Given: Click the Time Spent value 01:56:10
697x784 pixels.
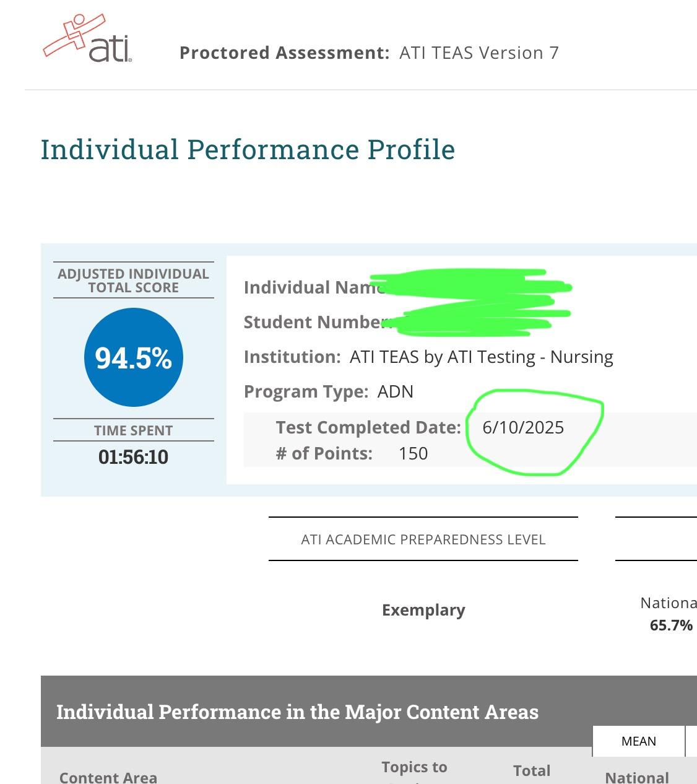Looking at the screenshot, I should point(133,457).
